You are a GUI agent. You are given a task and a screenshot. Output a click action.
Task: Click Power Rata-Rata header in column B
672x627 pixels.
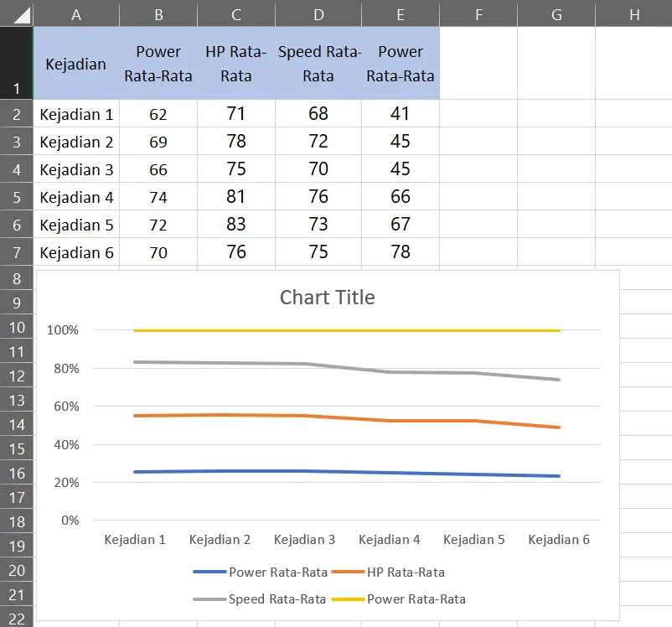(158, 63)
